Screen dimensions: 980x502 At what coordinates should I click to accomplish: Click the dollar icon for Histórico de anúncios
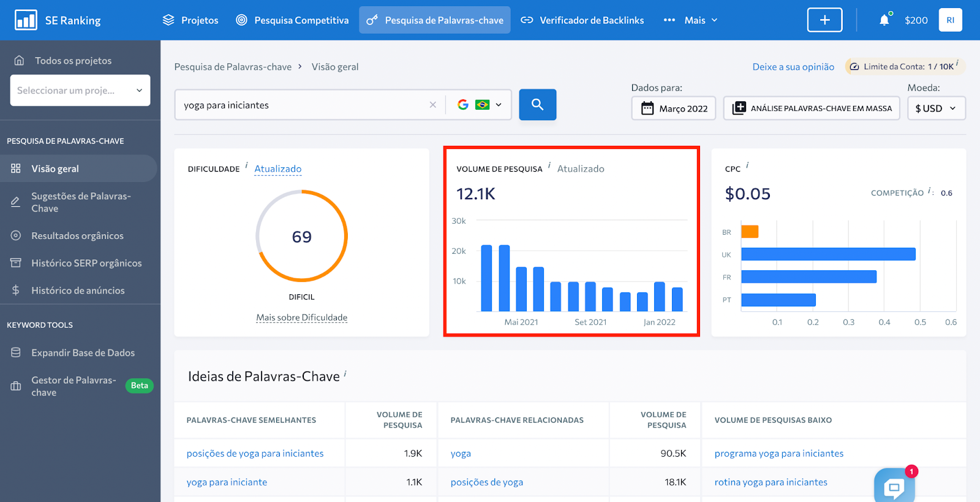[16, 290]
